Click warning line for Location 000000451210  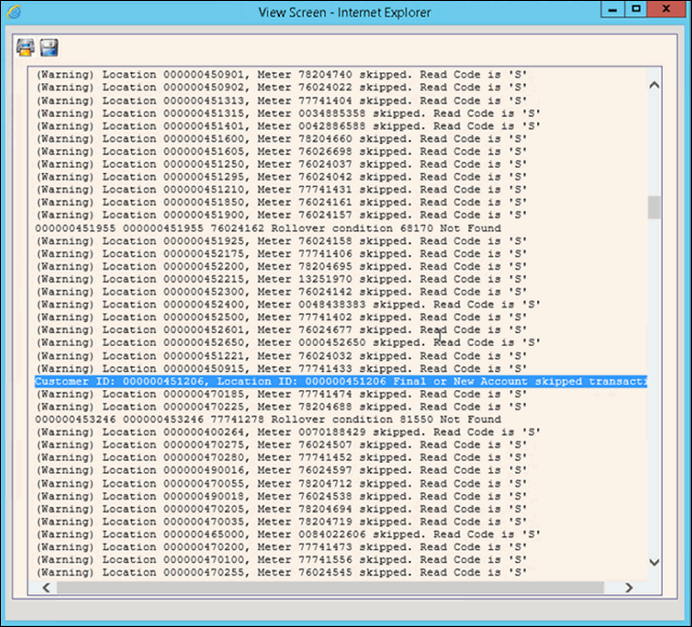point(281,190)
